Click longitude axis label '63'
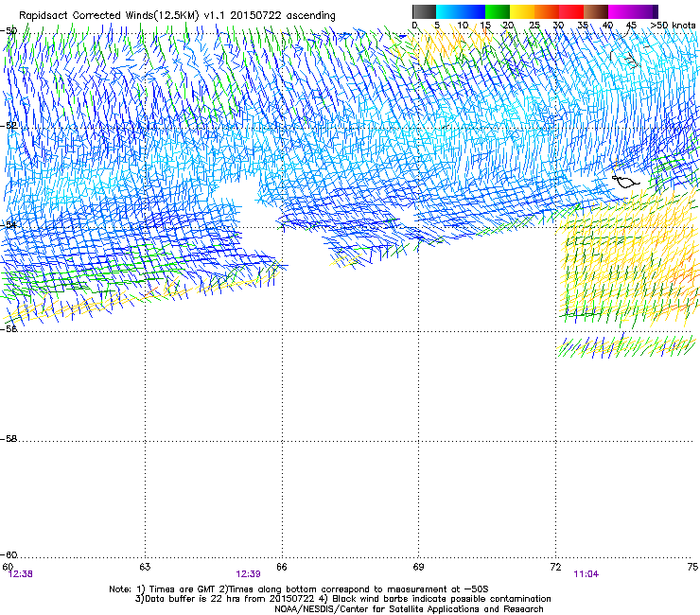700x615 pixels. [x=145, y=567]
